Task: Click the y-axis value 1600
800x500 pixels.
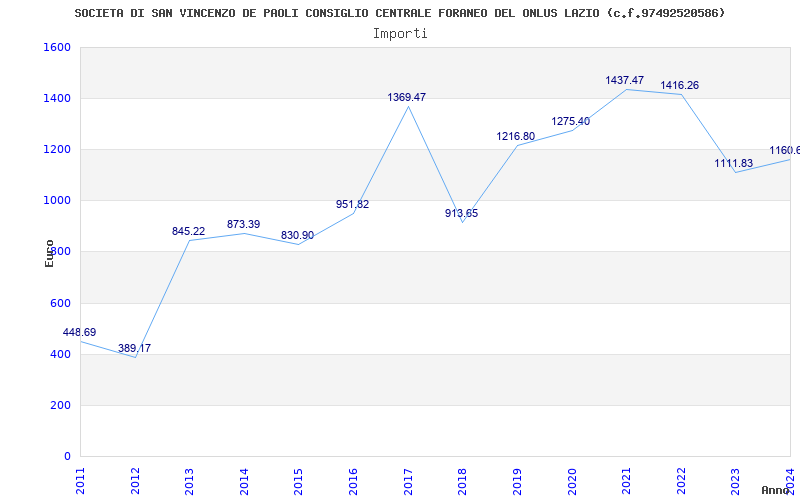Action: (57, 47)
